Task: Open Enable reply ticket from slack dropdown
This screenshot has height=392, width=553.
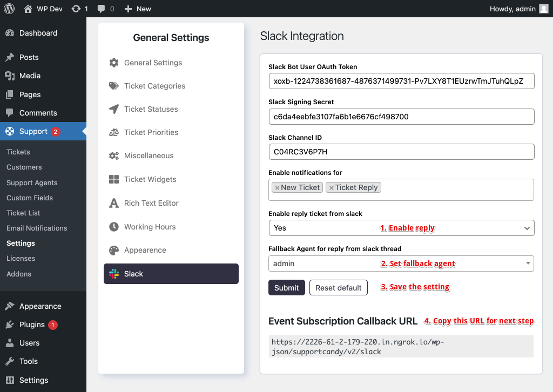Action: (x=401, y=228)
